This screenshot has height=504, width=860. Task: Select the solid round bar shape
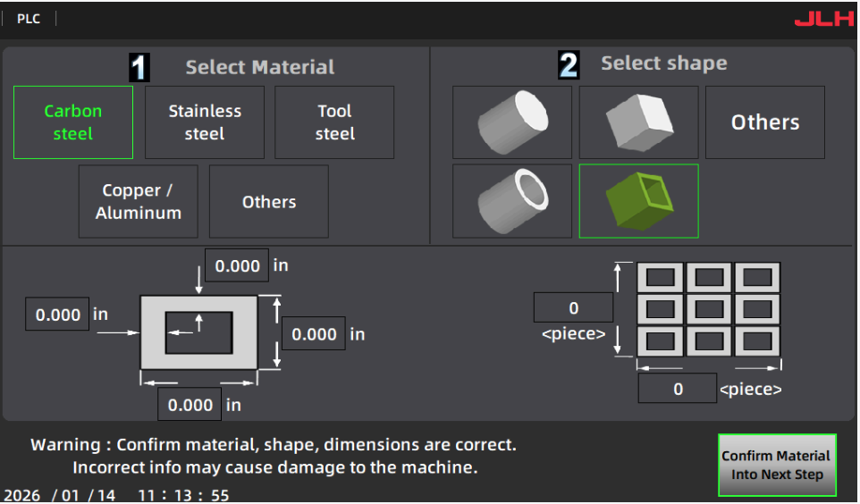click(x=512, y=122)
